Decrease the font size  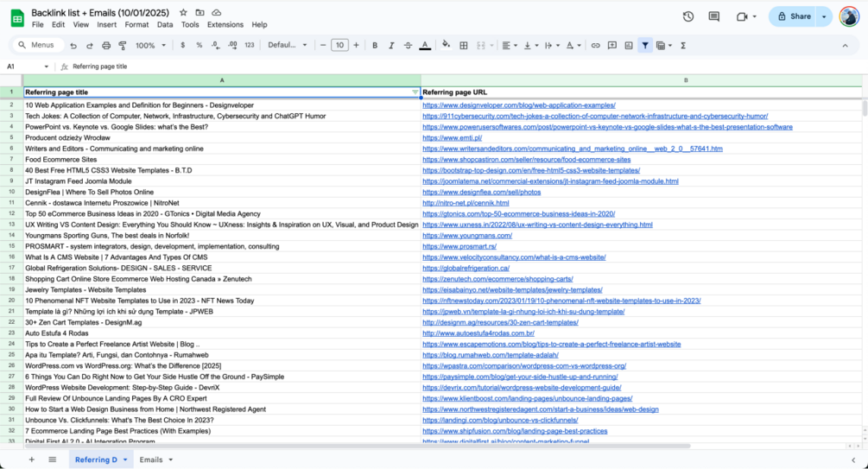click(x=323, y=46)
